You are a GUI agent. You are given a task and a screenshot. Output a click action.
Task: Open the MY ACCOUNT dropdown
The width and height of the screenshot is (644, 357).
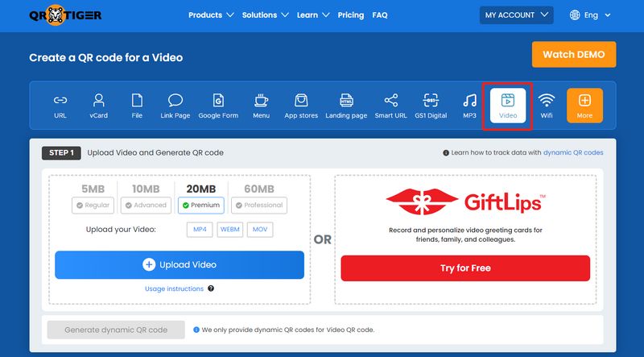516,15
